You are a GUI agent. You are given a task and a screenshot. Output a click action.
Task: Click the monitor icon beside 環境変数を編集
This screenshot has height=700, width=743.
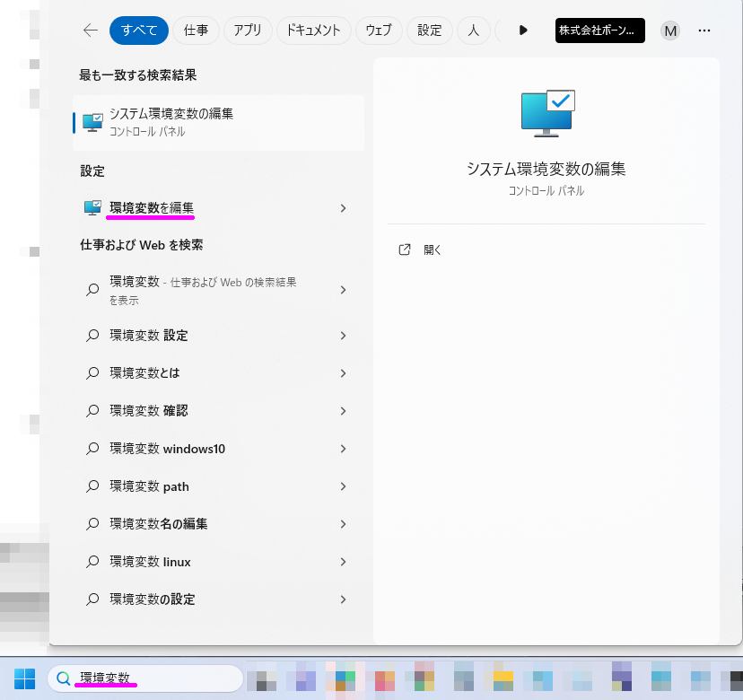92,208
